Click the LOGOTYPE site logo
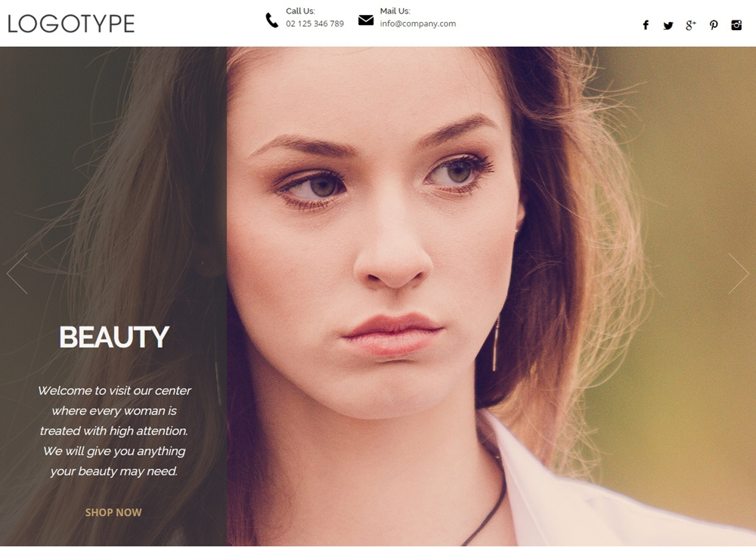This screenshot has height=547, width=756. (x=71, y=23)
